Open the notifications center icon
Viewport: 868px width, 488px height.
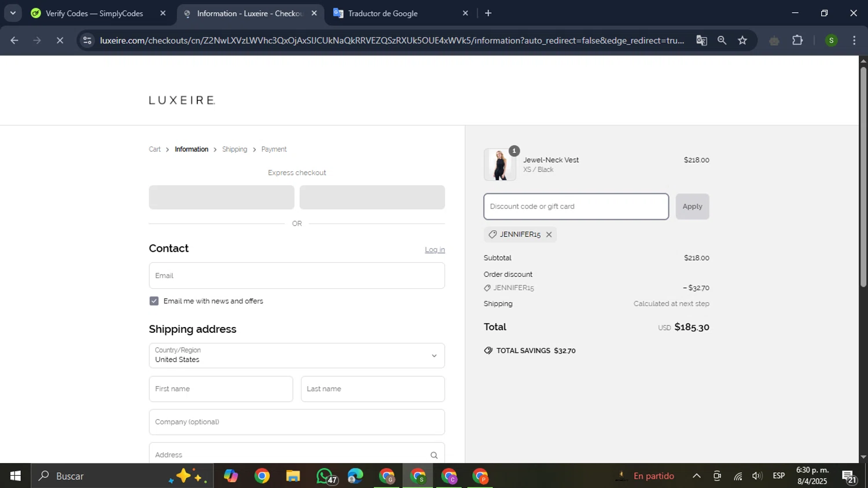849,476
